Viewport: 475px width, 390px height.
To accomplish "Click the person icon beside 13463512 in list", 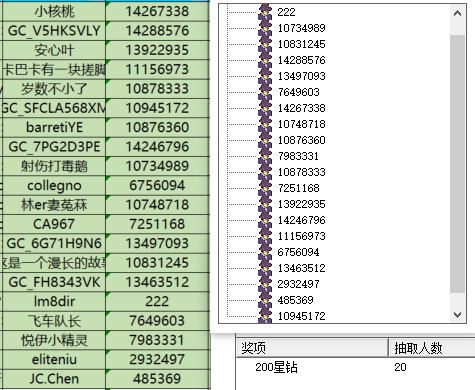I will tap(265, 268).
